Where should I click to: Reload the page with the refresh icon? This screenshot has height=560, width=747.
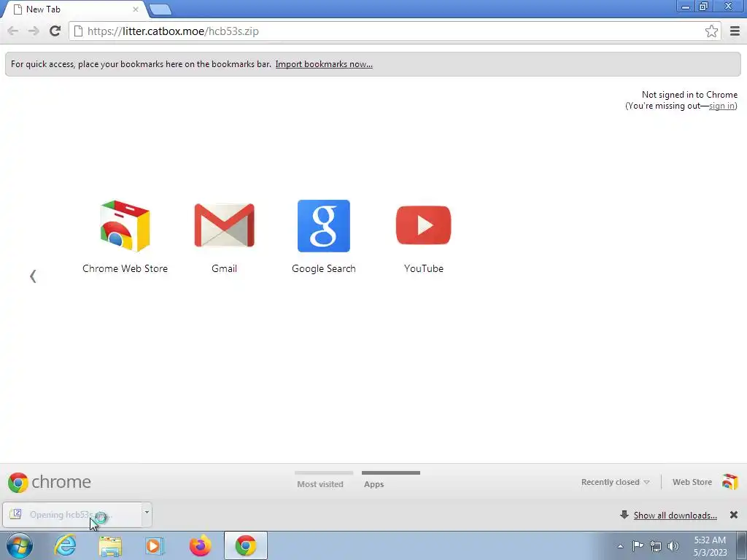[x=55, y=31]
